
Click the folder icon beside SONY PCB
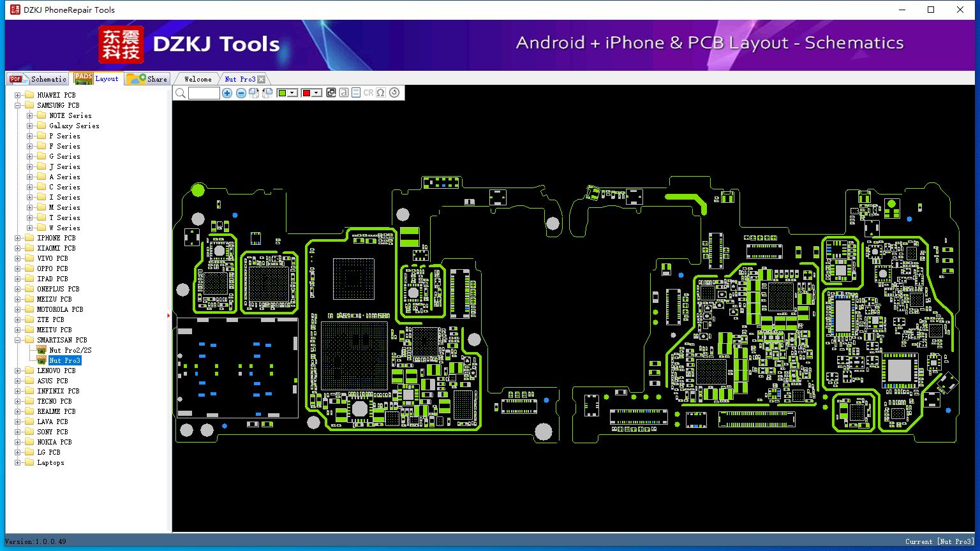[29, 432]
